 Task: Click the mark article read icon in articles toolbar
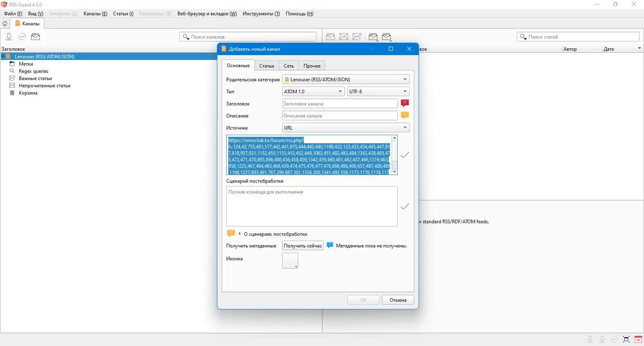pyautogui.click(x=330, y=37)
